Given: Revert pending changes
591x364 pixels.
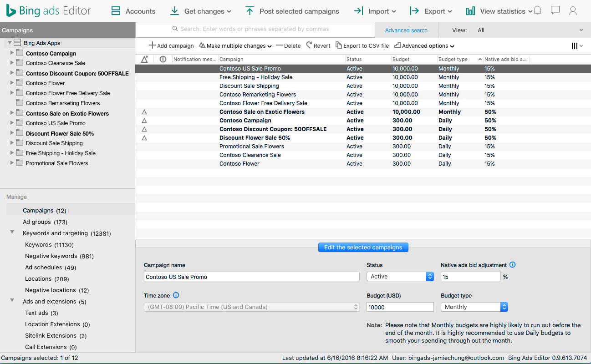Looking at the screenshot, I should click(x=318, y=45).
